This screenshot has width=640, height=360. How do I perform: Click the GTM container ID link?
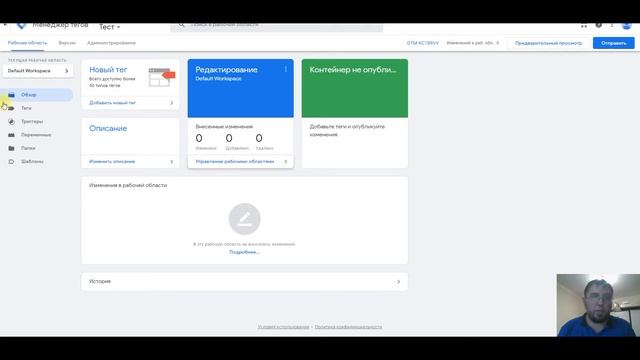coord(422,43)
